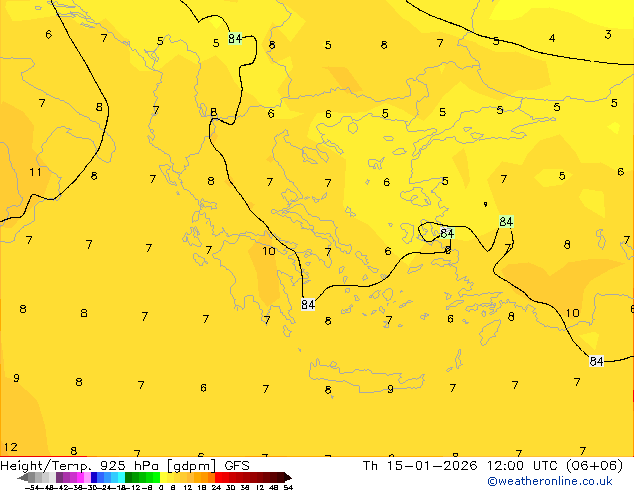Screen dimensions: 634x490
Task: Pick the purple swatch above -42 in legend
Action: [59, 477]
